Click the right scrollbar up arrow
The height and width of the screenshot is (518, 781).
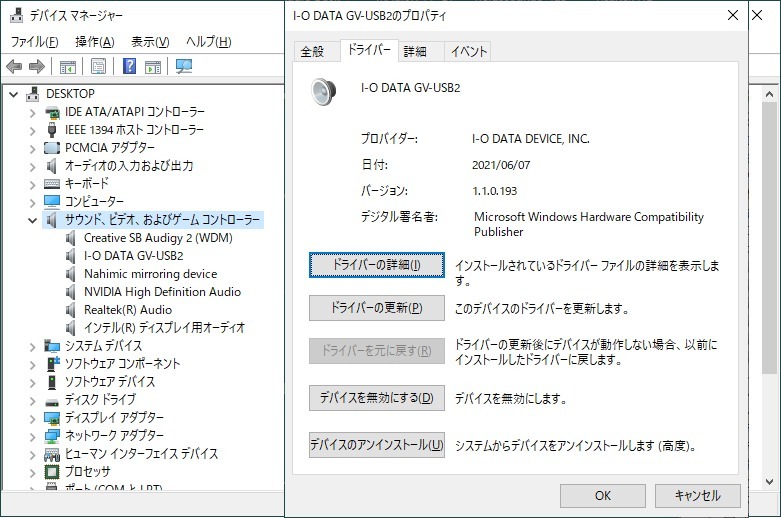point(770,94)
